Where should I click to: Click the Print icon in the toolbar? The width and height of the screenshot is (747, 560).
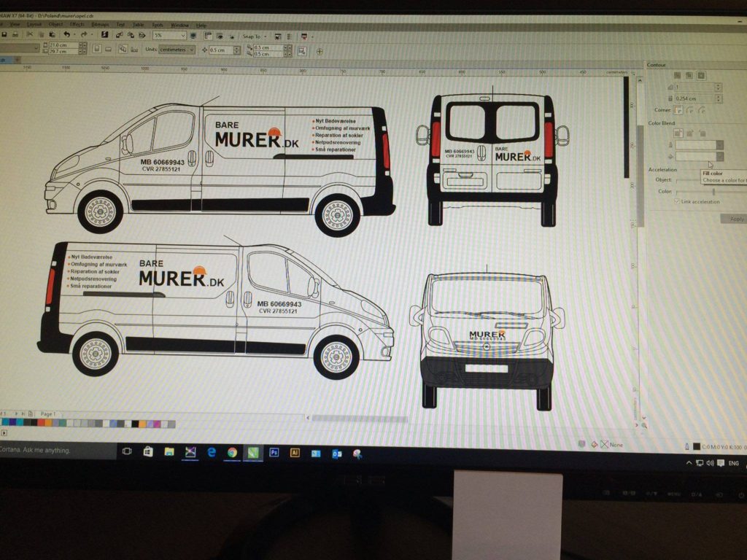coord(15,34)
